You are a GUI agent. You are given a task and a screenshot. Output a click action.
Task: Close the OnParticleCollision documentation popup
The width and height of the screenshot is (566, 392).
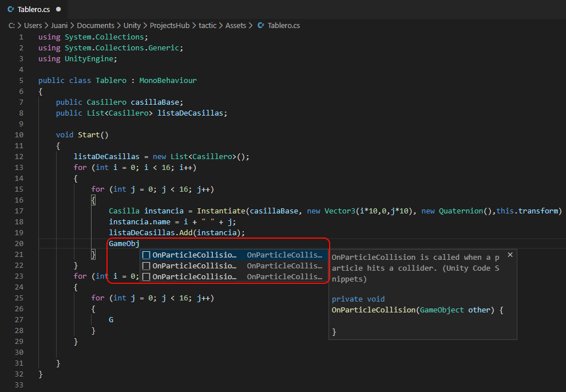pyautogui.click(x=510, y=254)
